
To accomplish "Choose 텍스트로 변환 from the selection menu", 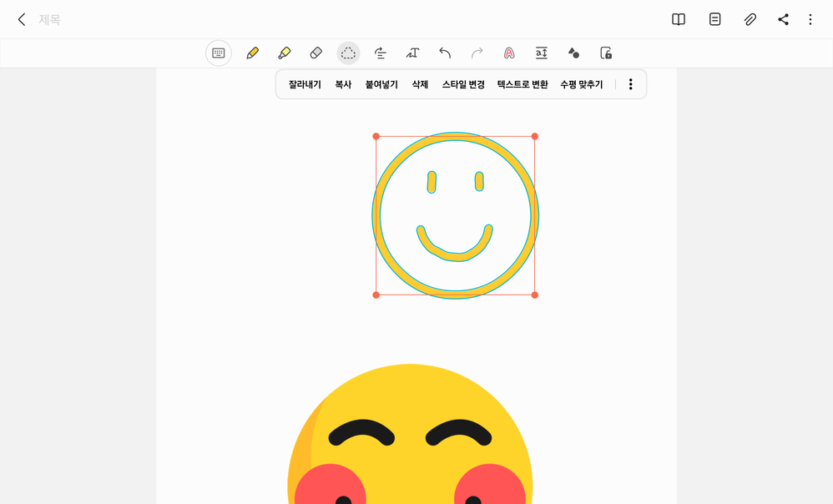I will (x=523, y=84).
